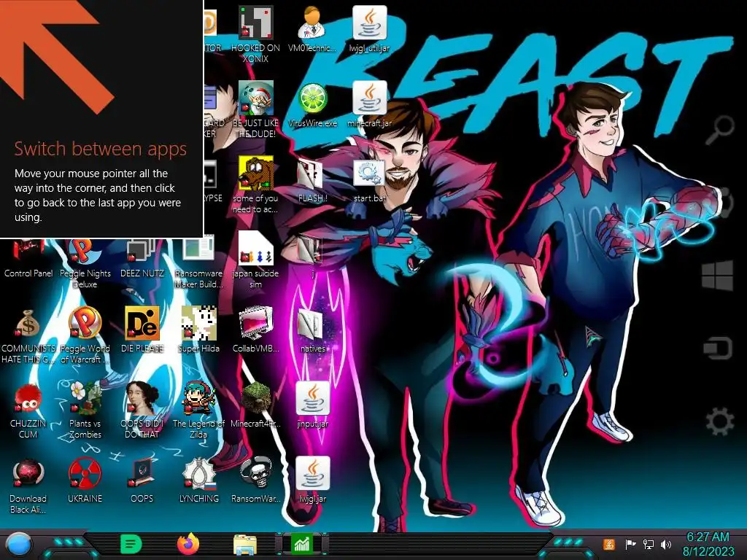Screen dimensions: 747x560
Task: Open Download Black Ali... shortcut
Action: (x=28, y=474)
